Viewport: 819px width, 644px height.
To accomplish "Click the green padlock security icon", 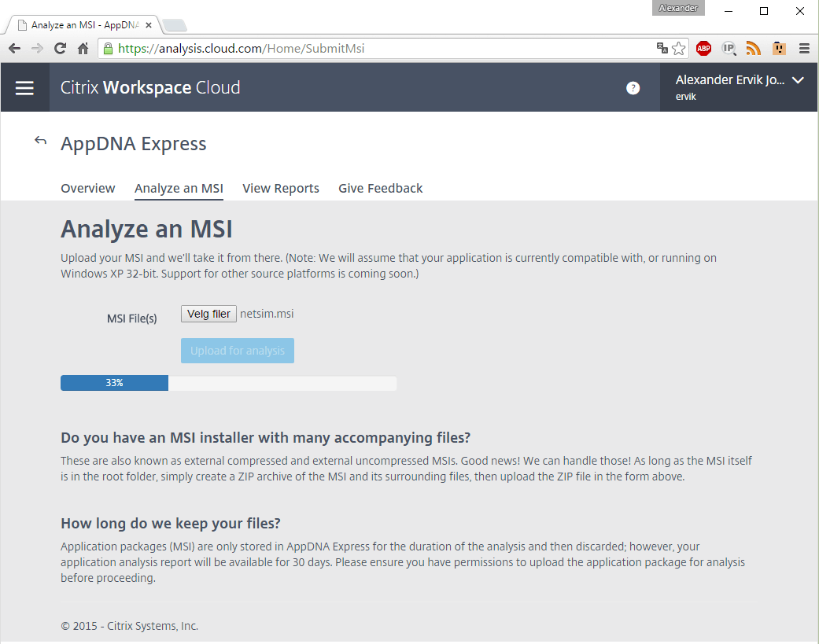I will 108,49.
